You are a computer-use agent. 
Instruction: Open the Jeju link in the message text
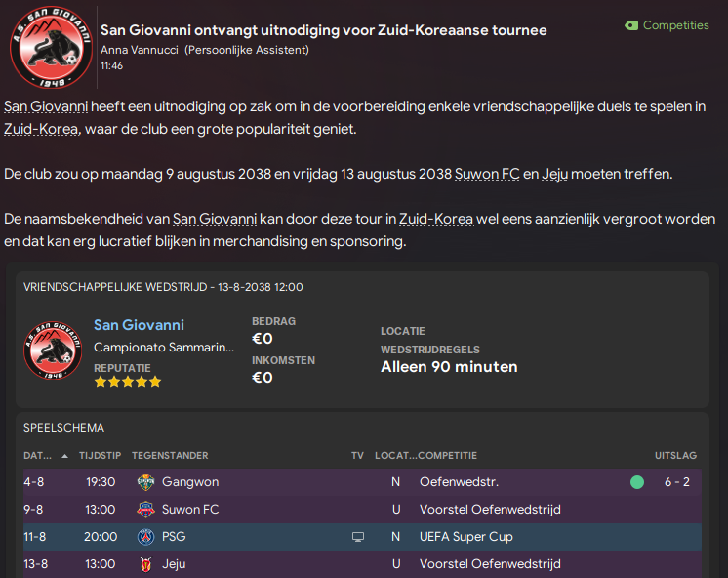tap(555, 174)
